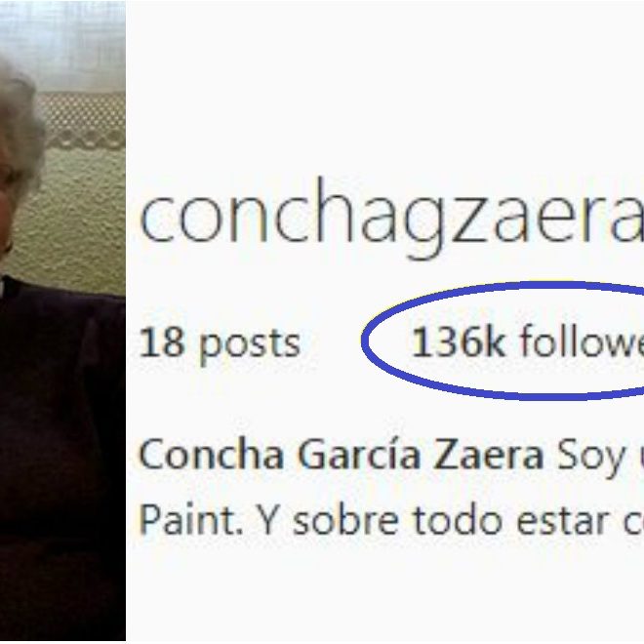This screenshot has width=644, height=644.
Task: Click the bold 136k follower number
Action: (458, 342)
